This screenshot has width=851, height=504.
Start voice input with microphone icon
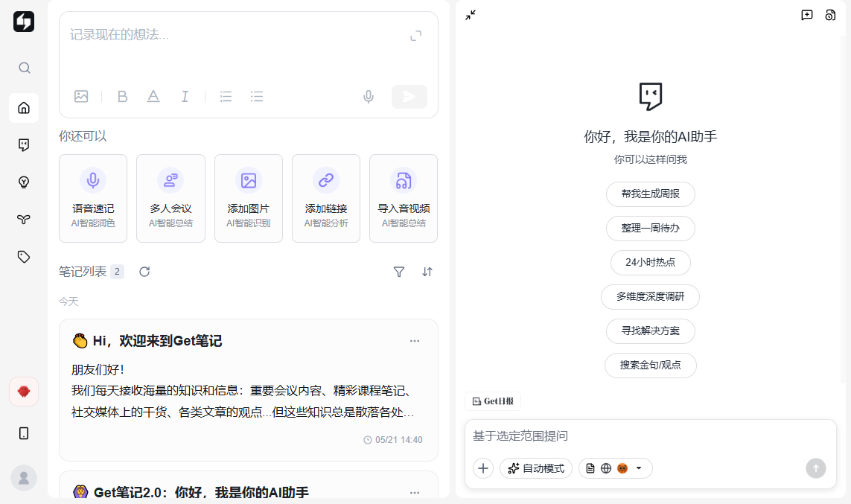pyautogui.click(x=369, y=97)
